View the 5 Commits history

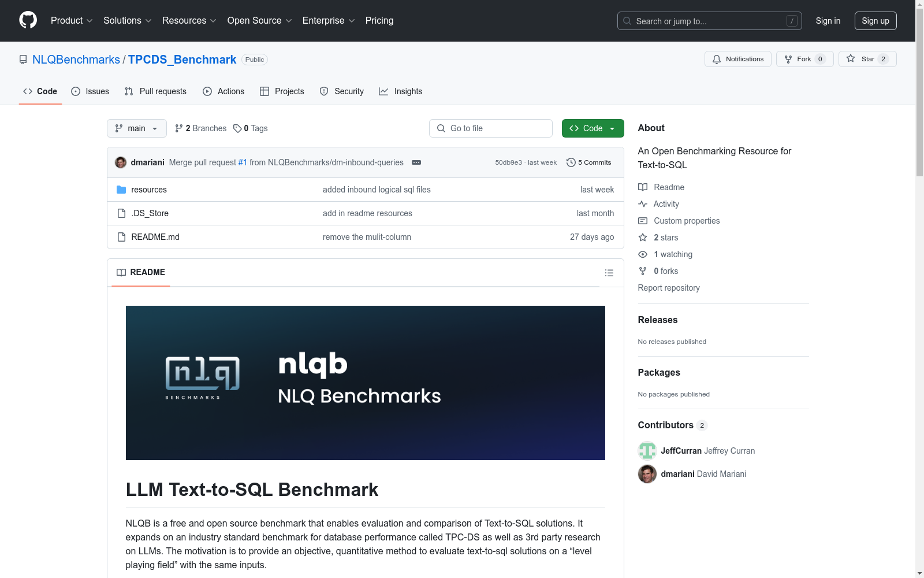pos(589,162)
